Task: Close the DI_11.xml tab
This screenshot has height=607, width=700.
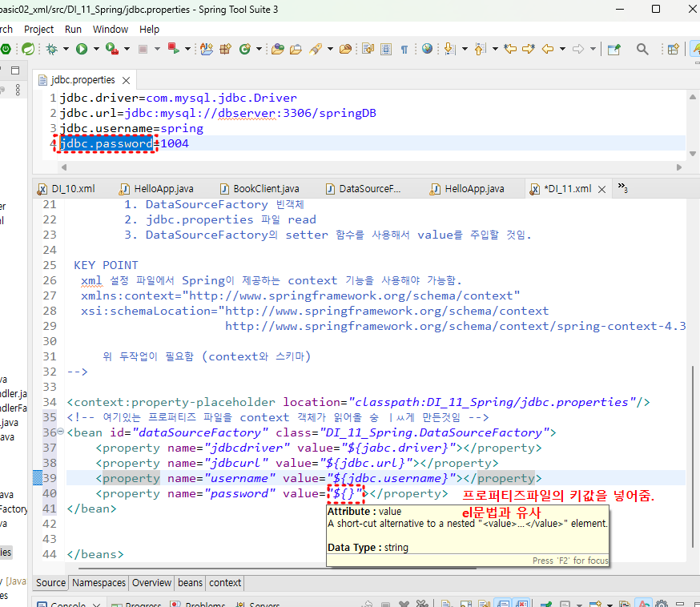Action: 601,189
